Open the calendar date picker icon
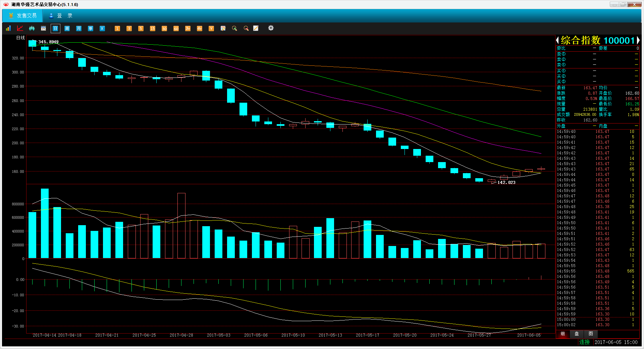Image resolution: width=644 pixels, height=349 pixels. pyautogui.click(x=44, y=29)
